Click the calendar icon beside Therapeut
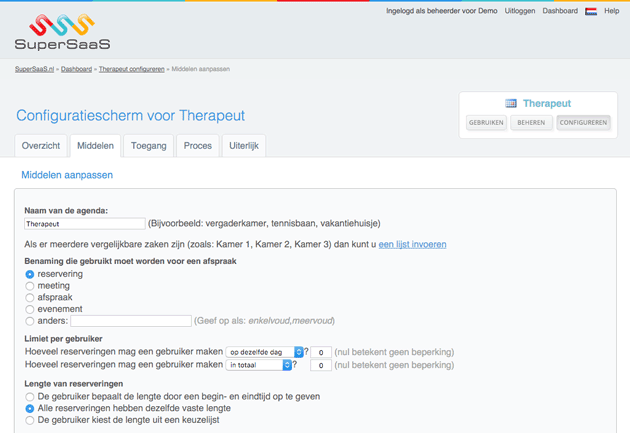This screenshot has width=630, height=433. pos(511,104)
